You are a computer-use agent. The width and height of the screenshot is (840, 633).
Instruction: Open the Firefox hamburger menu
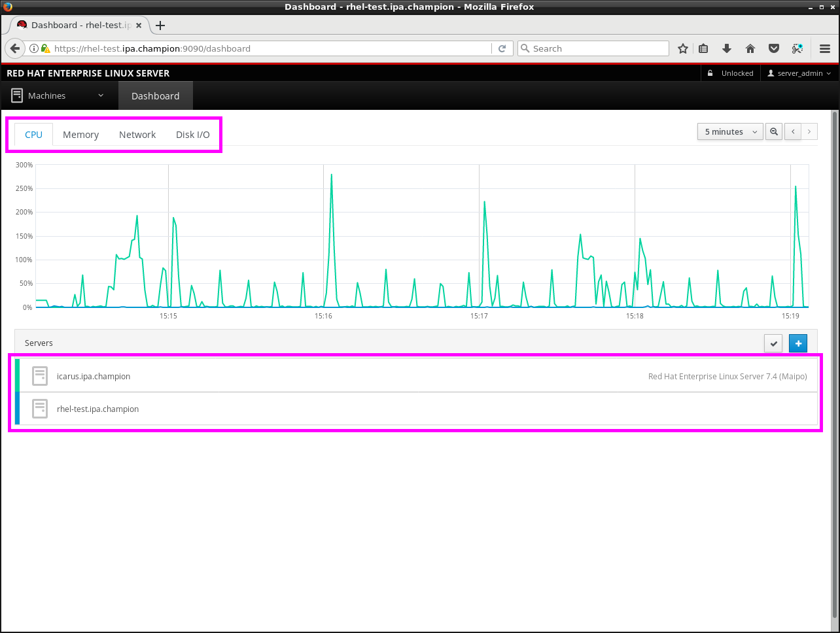825,48
